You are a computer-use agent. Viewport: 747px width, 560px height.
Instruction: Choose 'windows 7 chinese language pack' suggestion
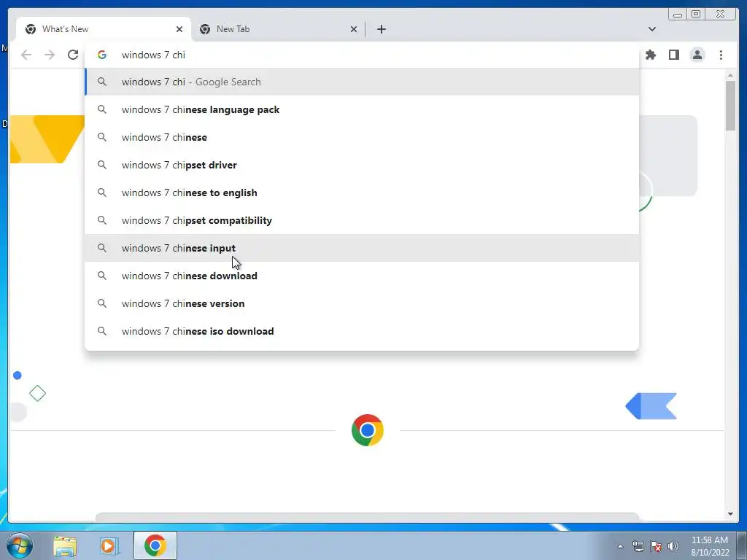[x=362, y=109]
